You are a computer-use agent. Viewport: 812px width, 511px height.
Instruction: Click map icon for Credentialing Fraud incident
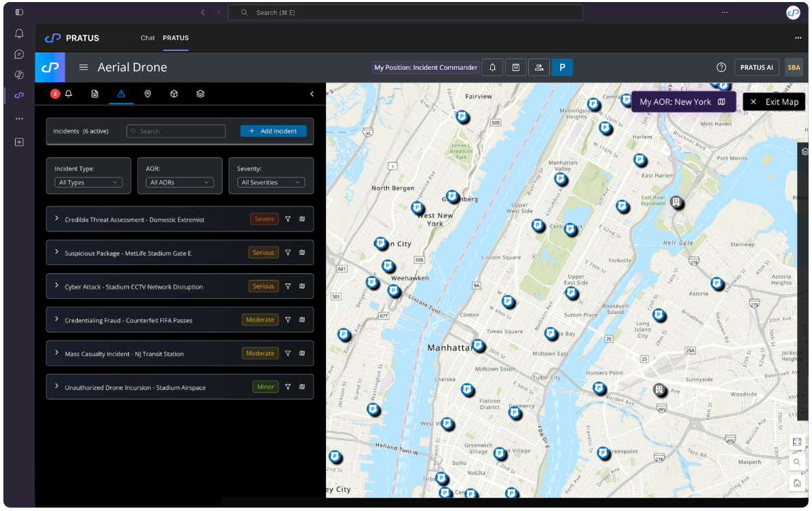pyautogui.click(x=302, y=320)
